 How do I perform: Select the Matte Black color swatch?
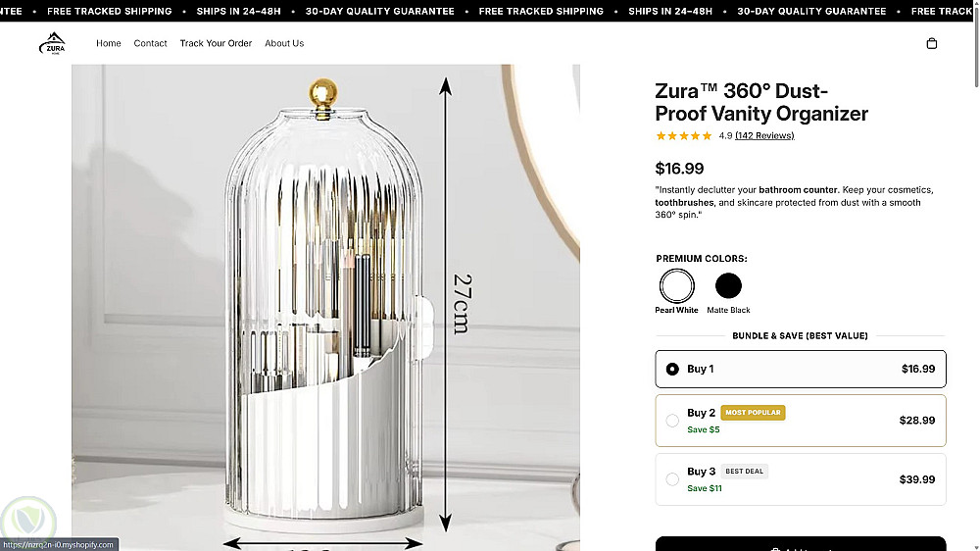728,286
